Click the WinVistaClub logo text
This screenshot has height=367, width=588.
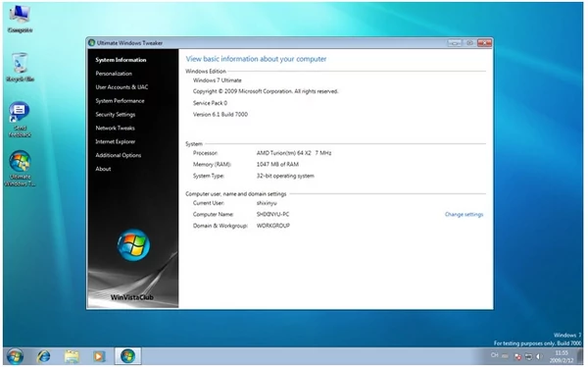click(132, 297)
